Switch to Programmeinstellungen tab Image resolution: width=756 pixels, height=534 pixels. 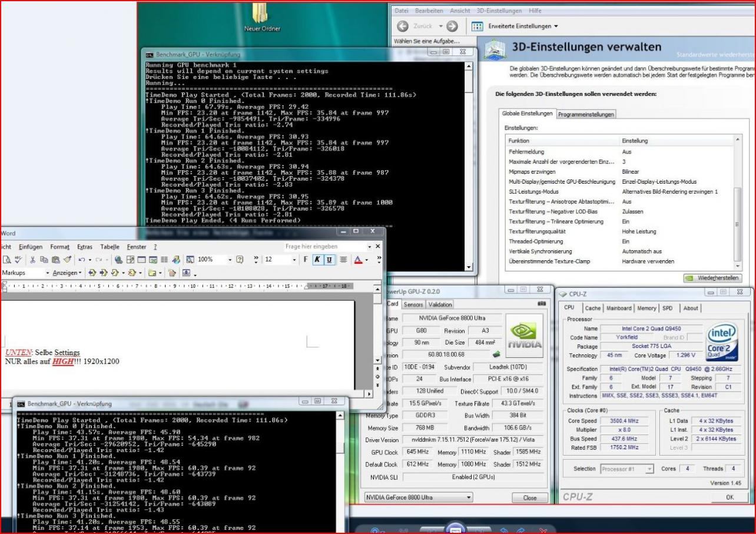pos(586,114)
